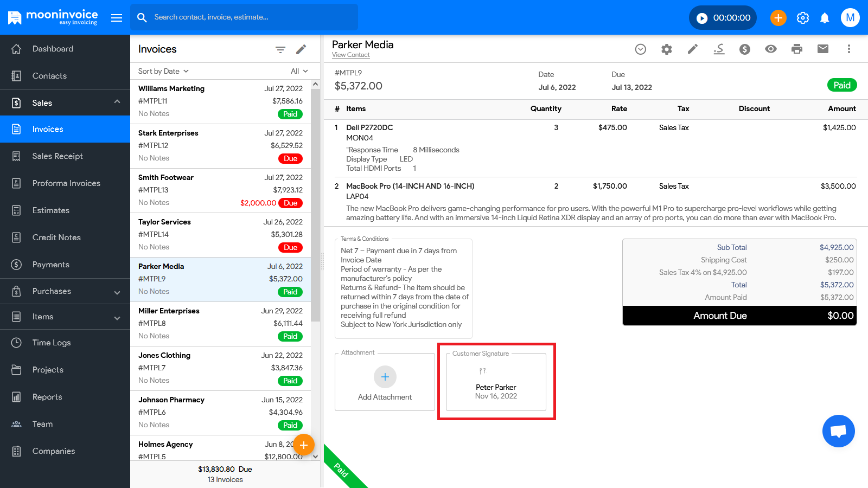Open the All filter dropdown
Screen dimensions: 868x488
click(299, 71)
